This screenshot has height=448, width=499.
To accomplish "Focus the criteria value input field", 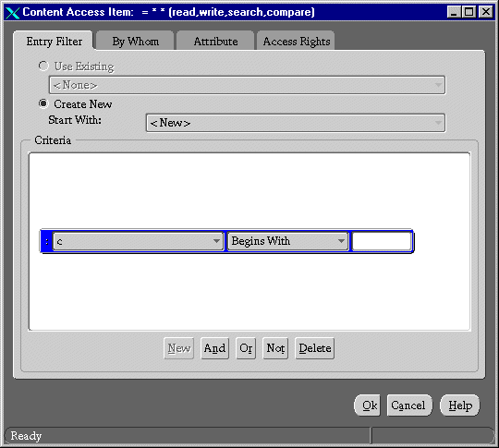I will 382,241.
